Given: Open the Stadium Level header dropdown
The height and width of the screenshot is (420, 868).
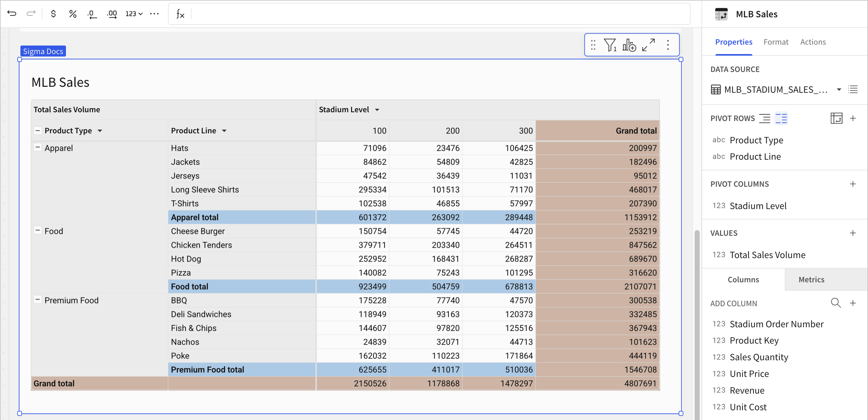Looking at the screenshot, I should [377, 110].
